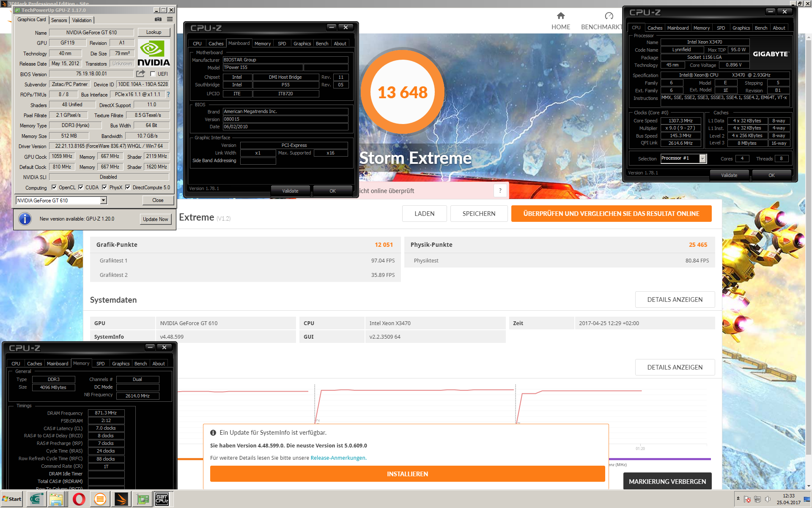Open the Release-Anmerkungen link
The height and width of the screenshot is (508, 812).
338,458
